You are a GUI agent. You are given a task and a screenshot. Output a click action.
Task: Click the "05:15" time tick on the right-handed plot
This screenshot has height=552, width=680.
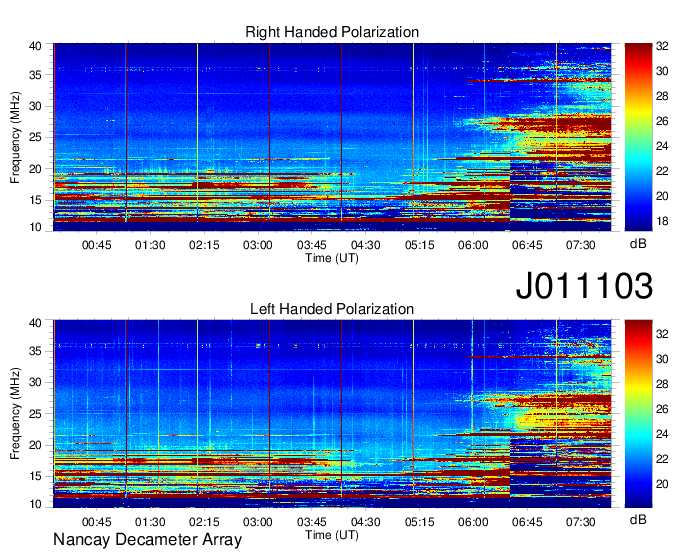pos(419,245)
